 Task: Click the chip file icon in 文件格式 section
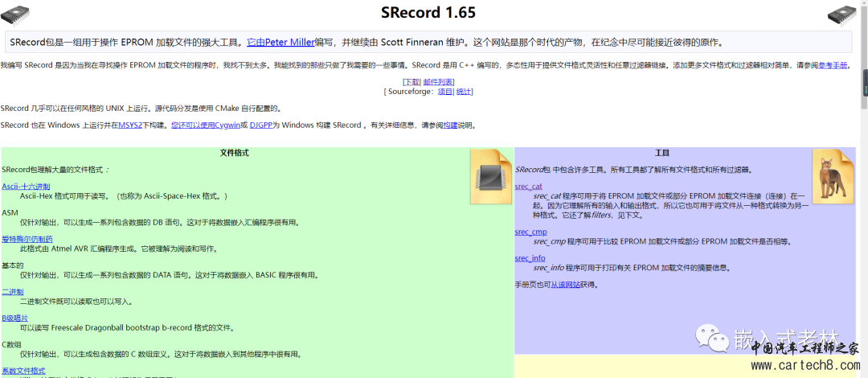(x=491, y=176)
